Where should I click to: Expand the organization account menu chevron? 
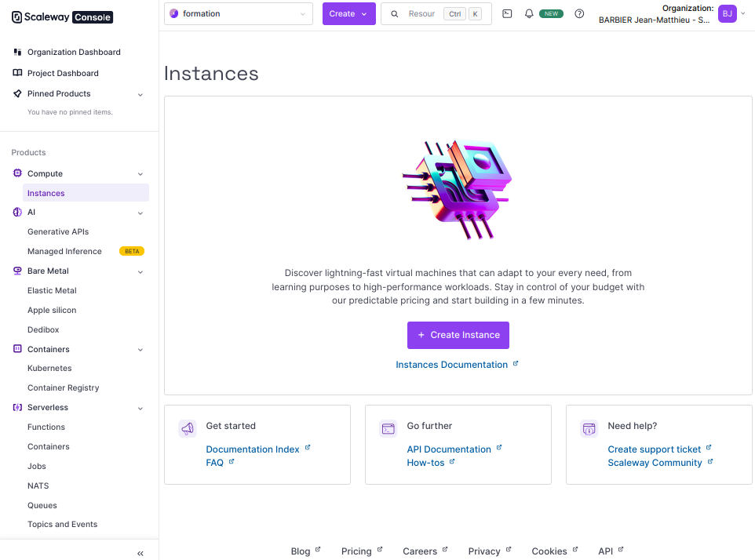pos(743,13)
